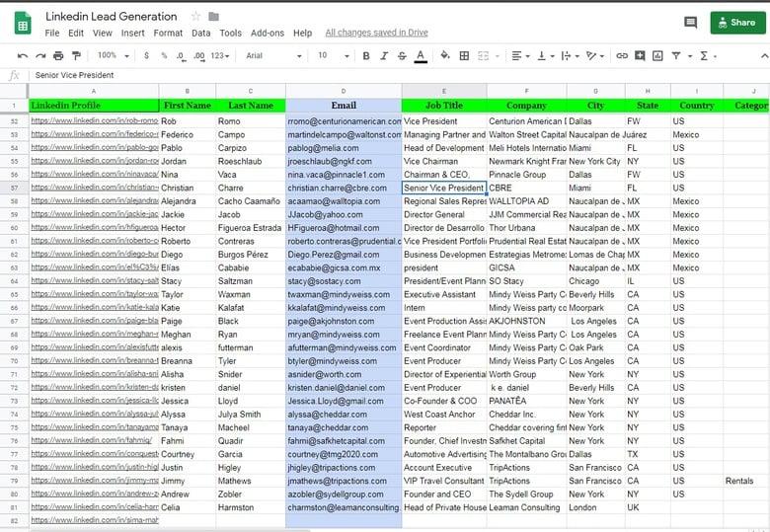
Task: Open the Format menu
Action: pyautogui.click(x=168, y=33)
